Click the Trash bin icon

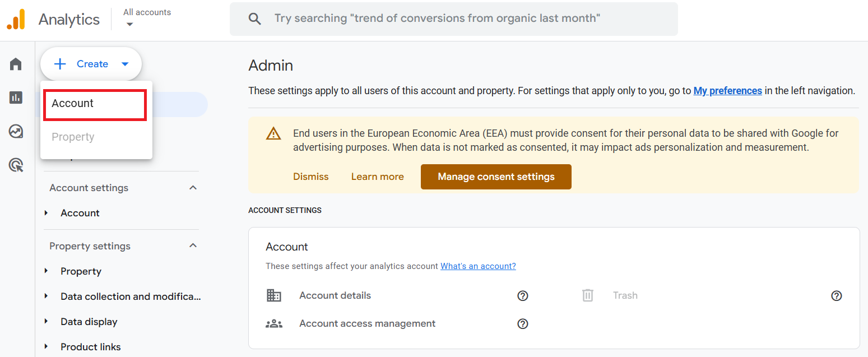pyautogui.click(x=587, y=295)
